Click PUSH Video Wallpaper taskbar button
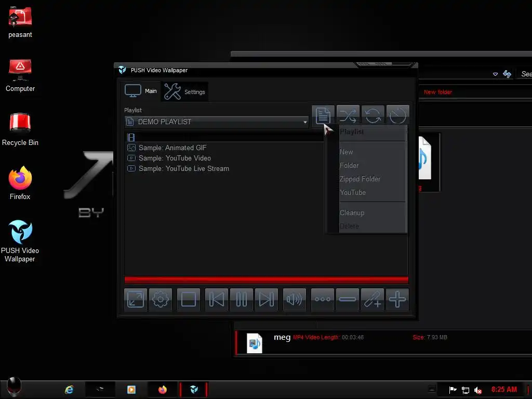Image resolution: width=532 pixels, height=399 pixels. 194,390
